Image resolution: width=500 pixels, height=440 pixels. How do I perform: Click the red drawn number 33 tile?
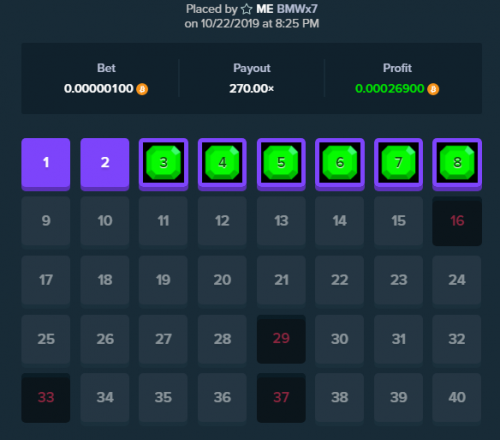[46, 398]
